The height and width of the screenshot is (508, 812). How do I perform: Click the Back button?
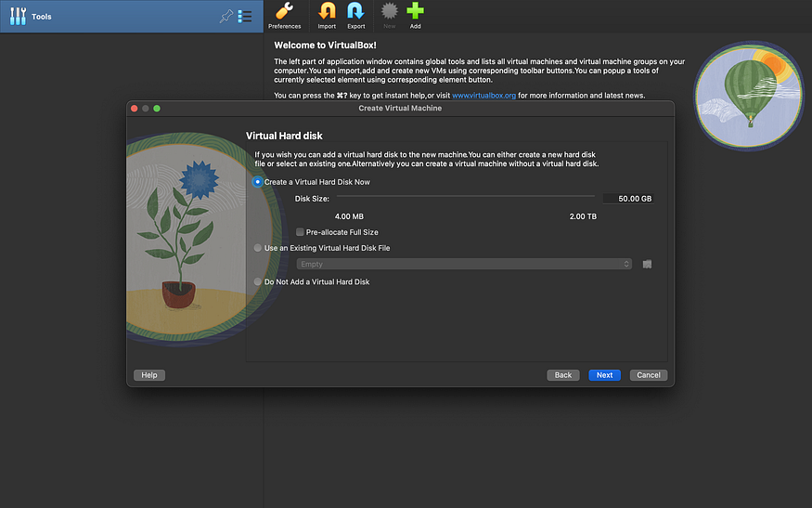(563, 375)
